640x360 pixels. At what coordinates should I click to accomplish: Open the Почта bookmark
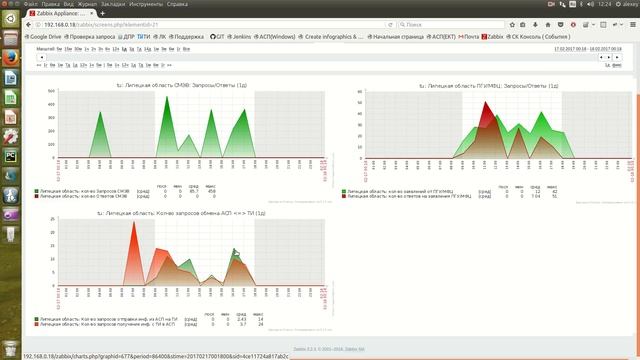tap(469, 37)
